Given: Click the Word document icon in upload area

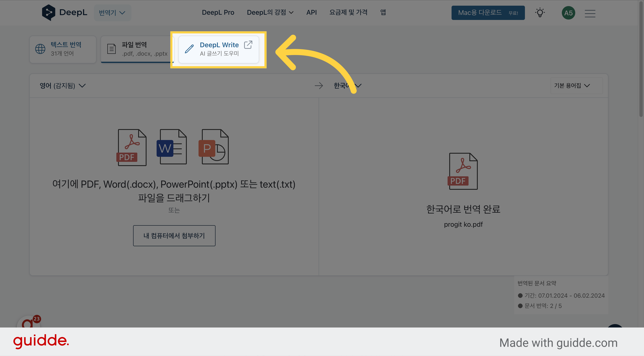Looking at the screenshot, I should pyautogui.click(x=172, y=147).
